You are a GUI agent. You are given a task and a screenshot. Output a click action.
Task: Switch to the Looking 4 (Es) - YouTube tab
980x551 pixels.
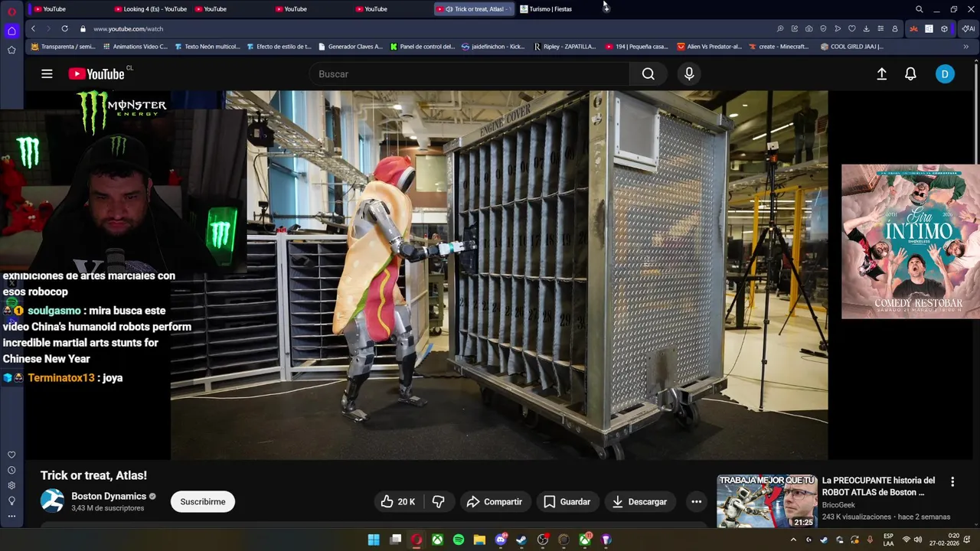click(150, 9)
